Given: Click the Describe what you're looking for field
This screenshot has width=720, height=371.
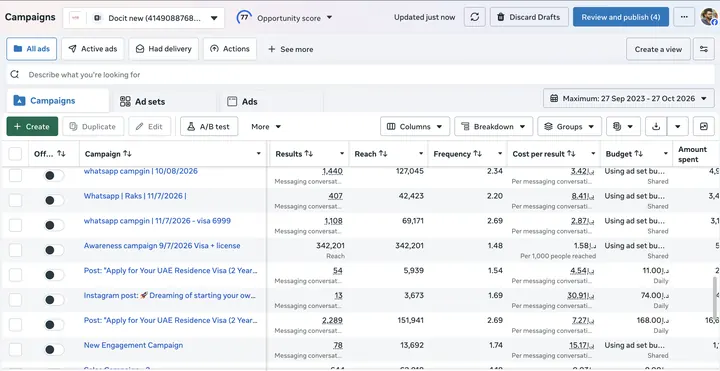Looking at the screenshot, I should (x=360, y=74).
